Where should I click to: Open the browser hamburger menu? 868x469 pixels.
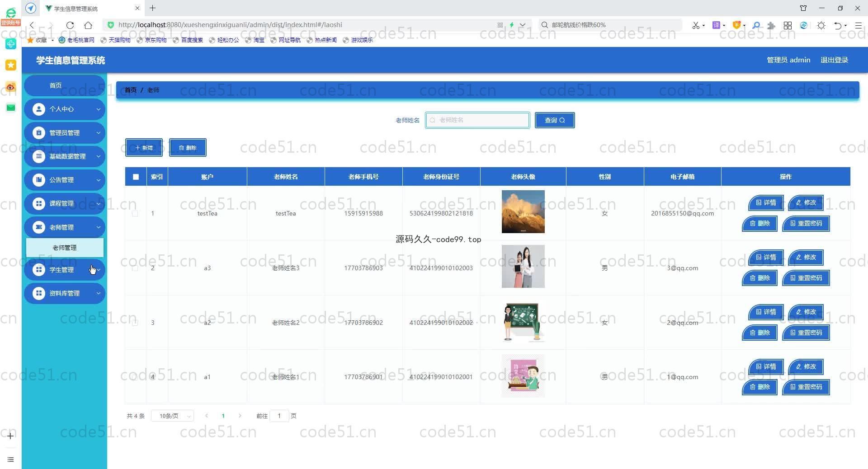point(858,25)
